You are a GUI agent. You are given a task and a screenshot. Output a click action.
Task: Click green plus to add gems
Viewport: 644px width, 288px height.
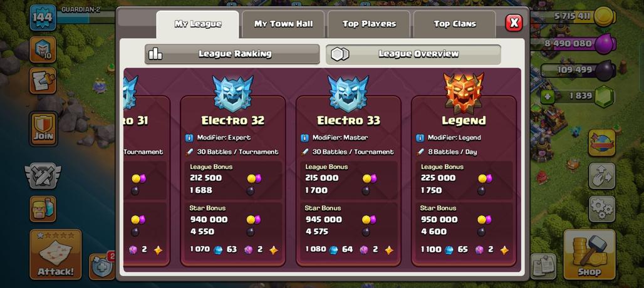[547, 97]
